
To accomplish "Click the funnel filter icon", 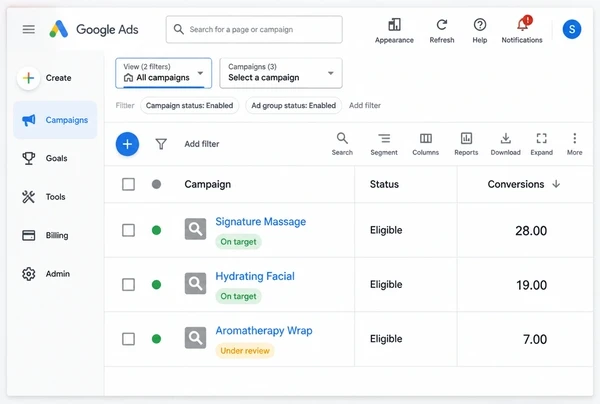I will point(161,144).
